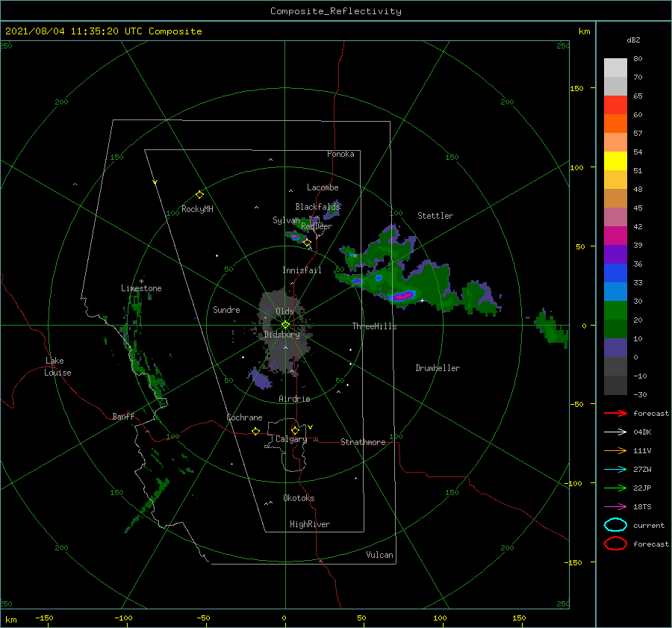Click the magenta storm core northeast of ThreeHills
This screenshot has width=672, height=628.
click(x=403, y=296)
